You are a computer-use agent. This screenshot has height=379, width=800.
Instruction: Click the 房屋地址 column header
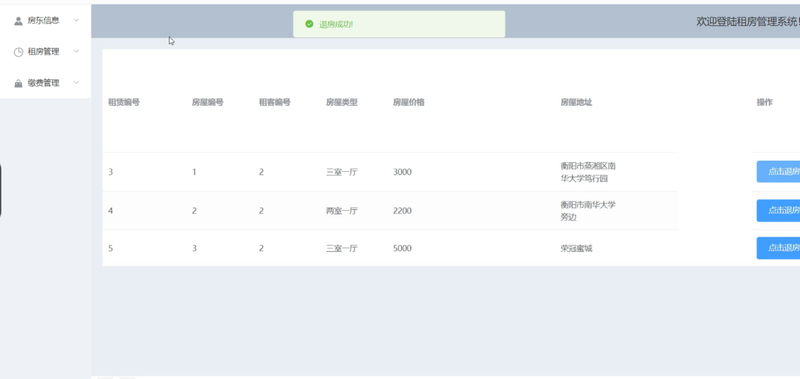[x=576, y=102]
